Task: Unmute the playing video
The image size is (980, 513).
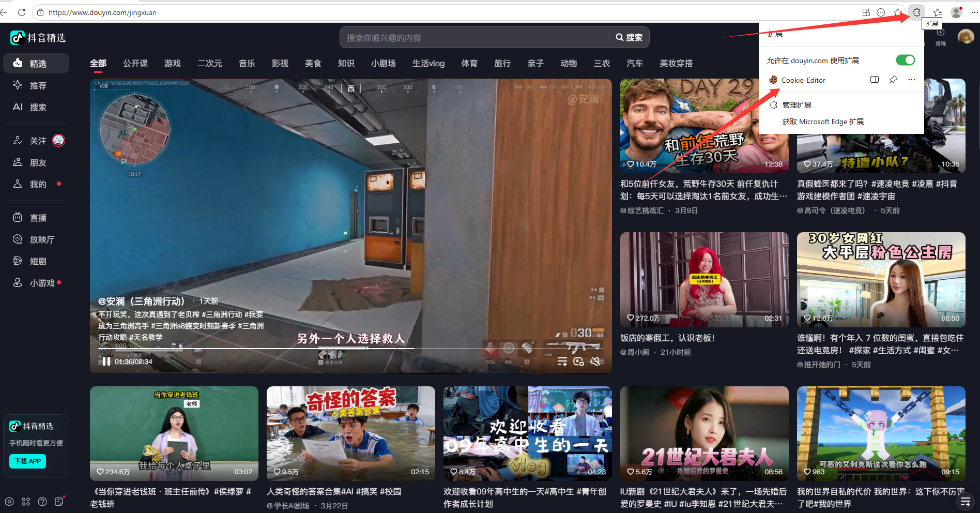Action: pyautogui.click(x=595, y=361)
